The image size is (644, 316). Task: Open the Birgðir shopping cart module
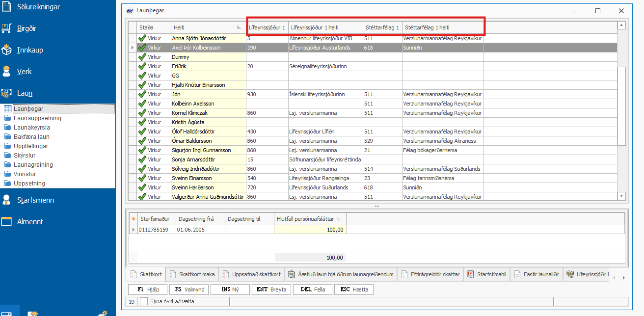tap(6, 28)
